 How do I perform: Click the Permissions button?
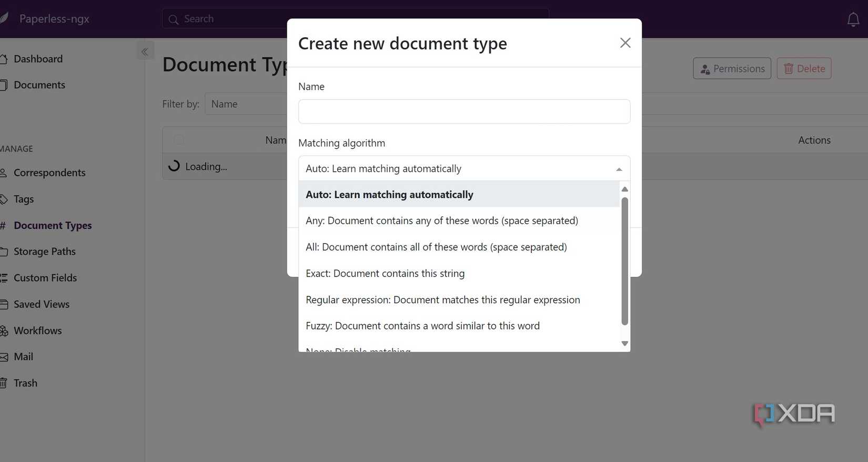(x=732, y=68)
